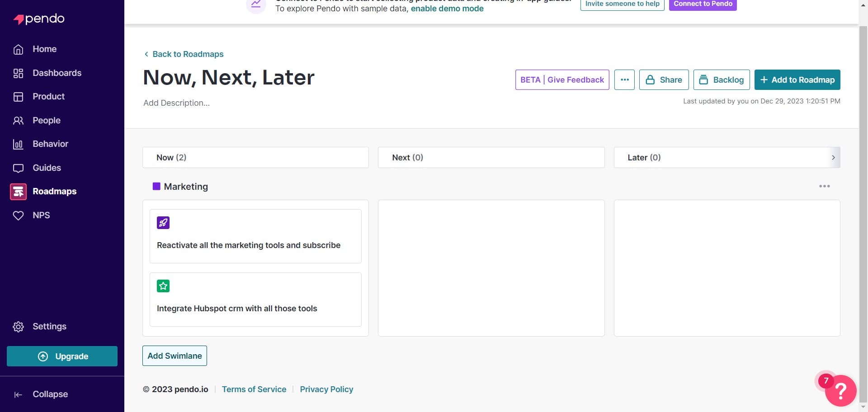Open the help question mark bubble

(x=840, y=390)
